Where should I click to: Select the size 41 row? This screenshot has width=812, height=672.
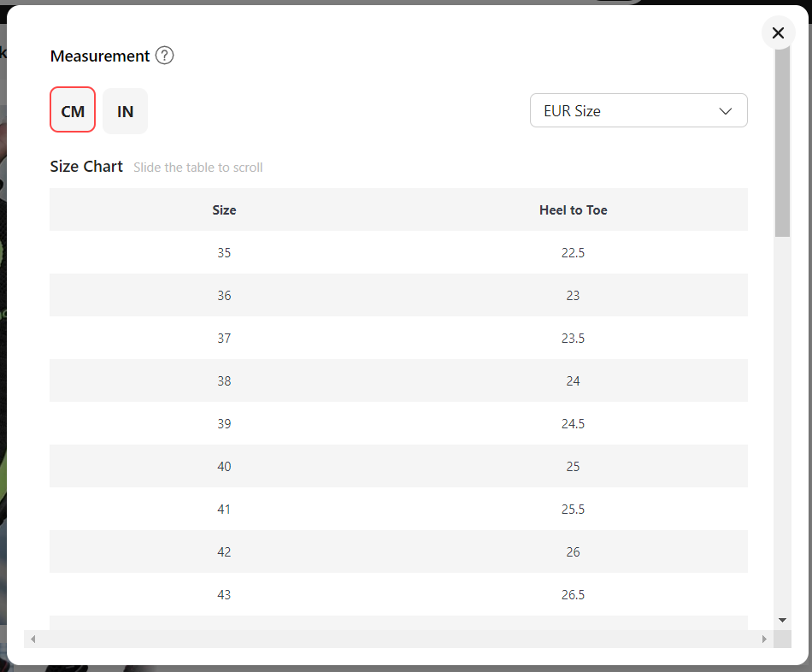pos(399,509)
